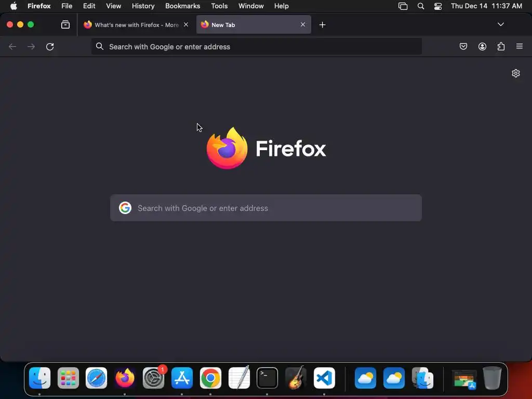Close the What's new with Firefox tab
The height and width of the screenshot is (399, 532).
[186, 24]
